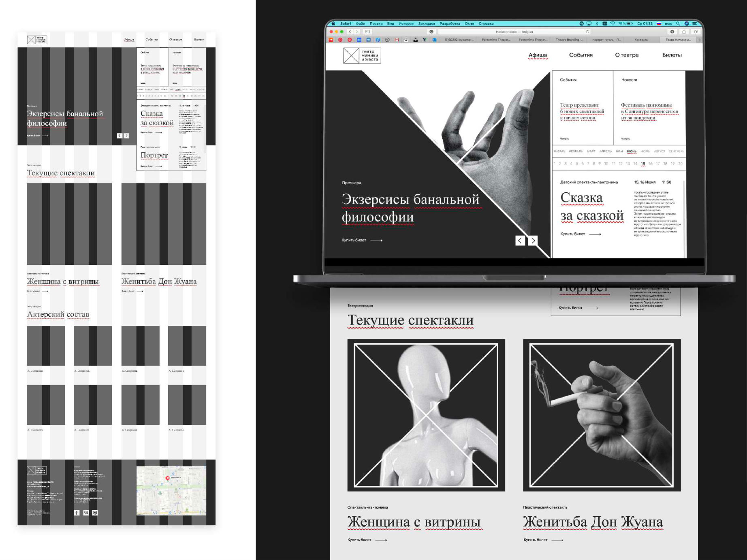Viewport: 747px width, 560px height.
Task: Open Spotlight search in the menu bar
Action: tap(678, 23)
